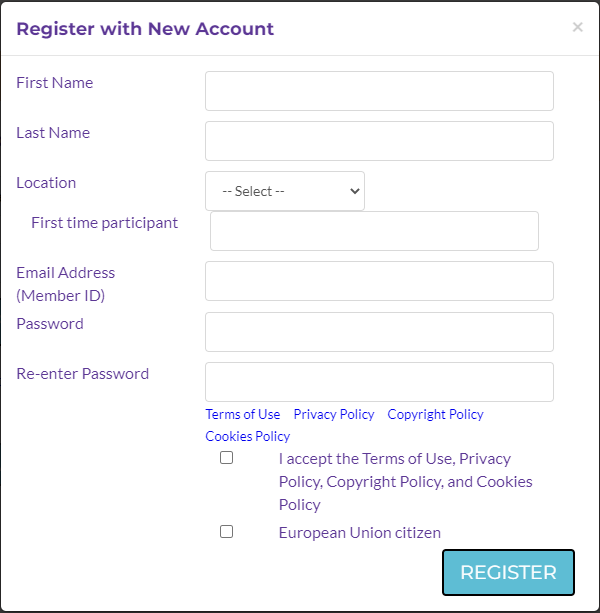Image resolution: width=600 pixels, height=613 pixels.
Task: Click the Last Name label
Action: pos(53,133)
